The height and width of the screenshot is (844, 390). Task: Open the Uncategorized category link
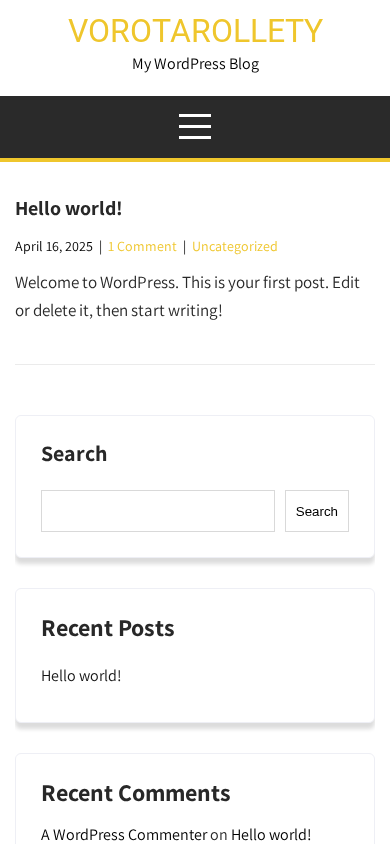pos(235,247)
